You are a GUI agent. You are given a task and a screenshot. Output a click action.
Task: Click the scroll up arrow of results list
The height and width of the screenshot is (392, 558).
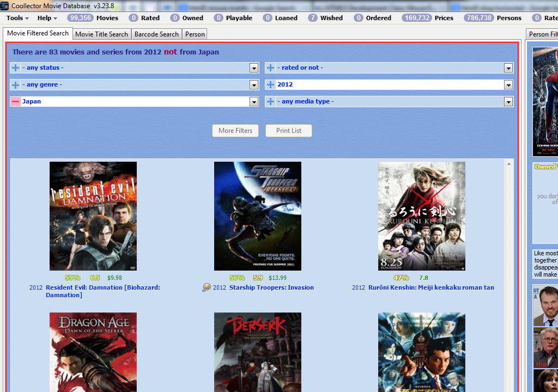coord(510,164)
